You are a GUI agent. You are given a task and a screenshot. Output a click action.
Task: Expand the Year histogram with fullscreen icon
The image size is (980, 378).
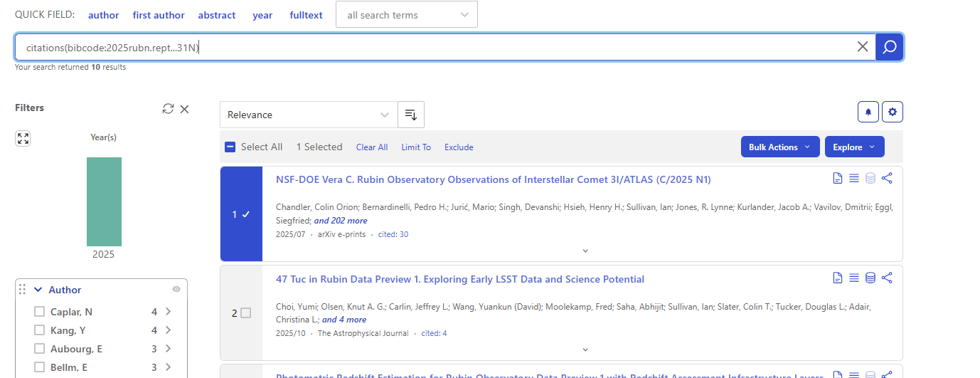(23, 139)
